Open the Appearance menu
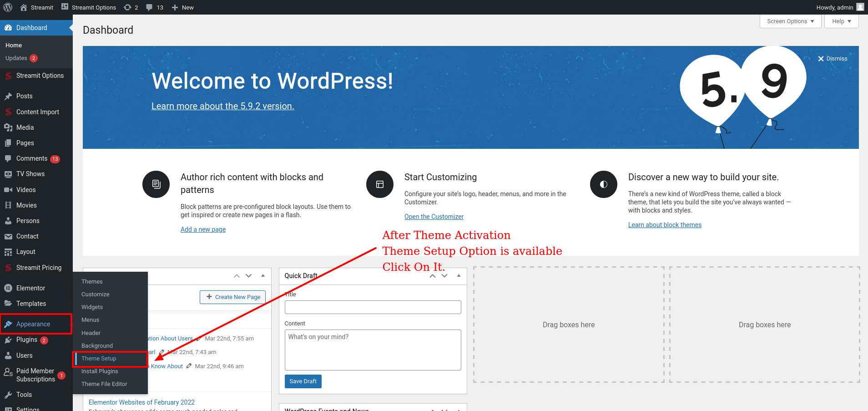868x411 pixels. (36, 324)
